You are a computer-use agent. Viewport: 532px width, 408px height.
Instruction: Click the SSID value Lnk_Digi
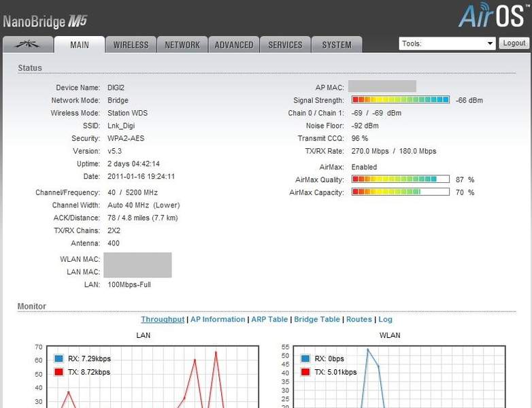[121, 126]
